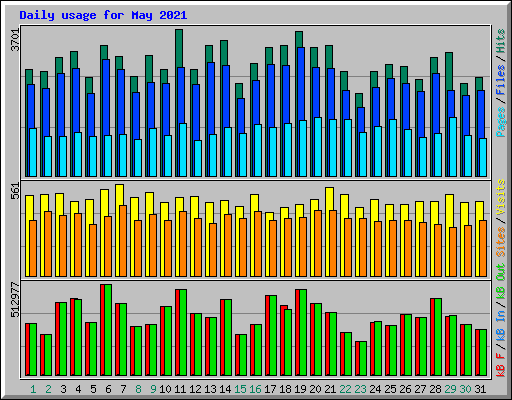Click day 9 on the x-axis
Viewport: 512px width, 400px height.
pyautogui.click(x=153, y=389)
